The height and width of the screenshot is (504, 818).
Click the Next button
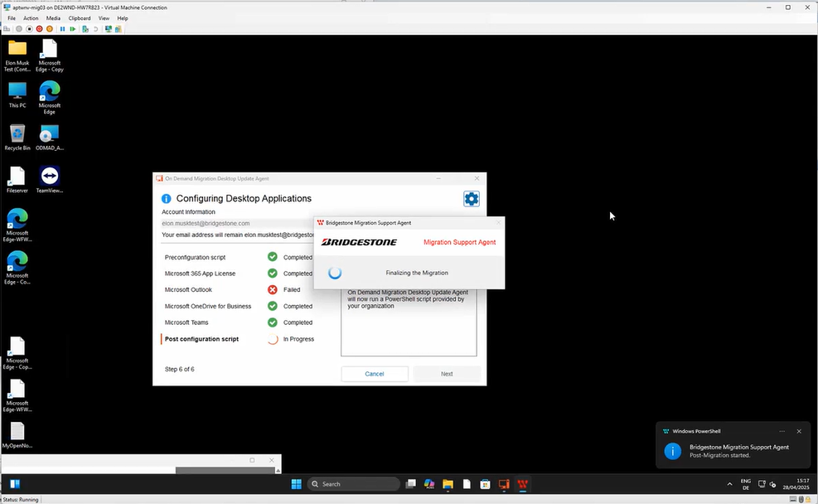point(447,374)
